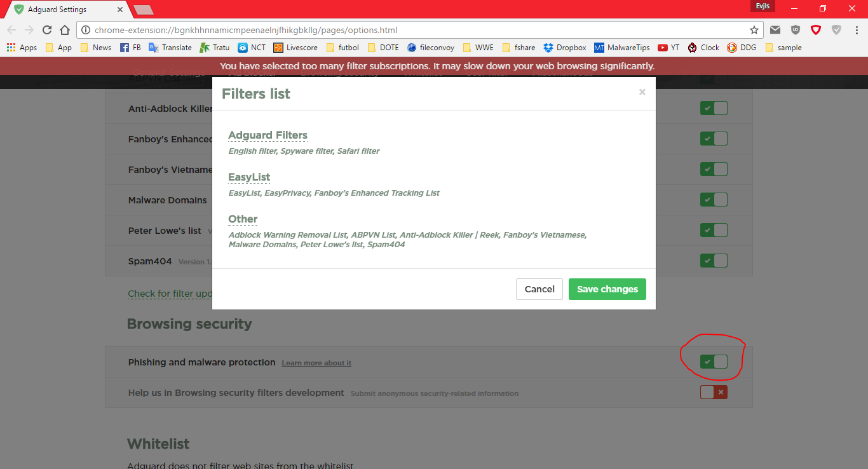The image size is (868, 469).
Task: Go to the browser home page
Action: 65,30
